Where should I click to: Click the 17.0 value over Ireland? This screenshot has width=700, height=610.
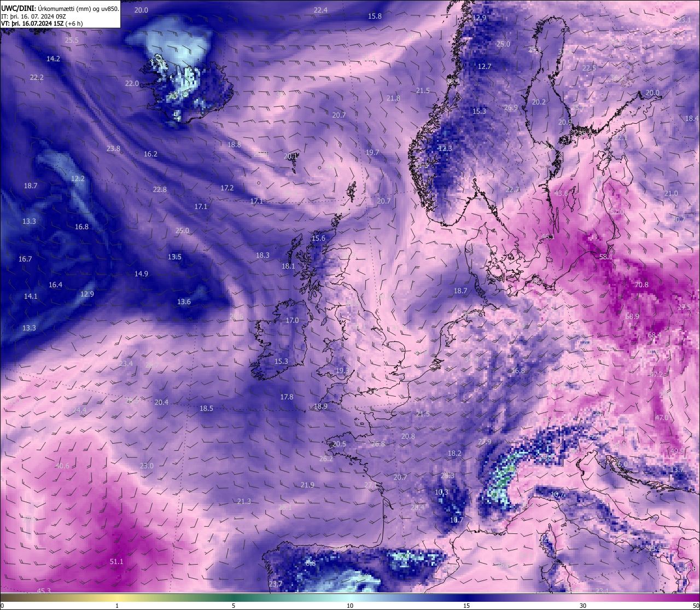(x=293, y=320)
